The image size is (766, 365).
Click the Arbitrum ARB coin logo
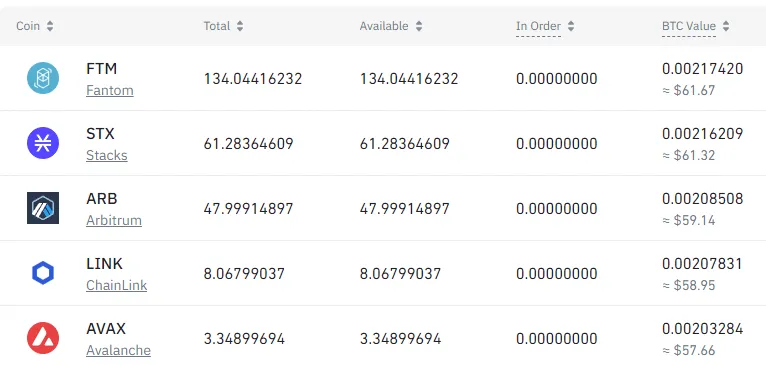[x=43, y=208]
